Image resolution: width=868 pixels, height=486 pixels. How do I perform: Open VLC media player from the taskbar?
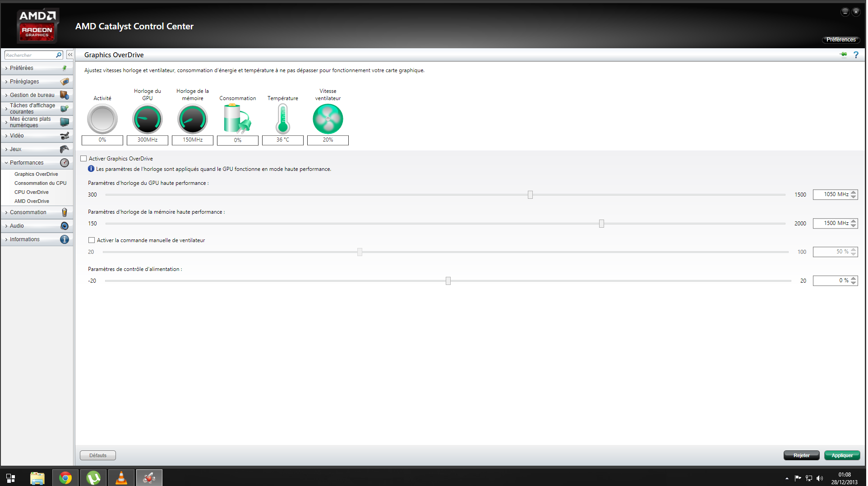click(121, 478)
